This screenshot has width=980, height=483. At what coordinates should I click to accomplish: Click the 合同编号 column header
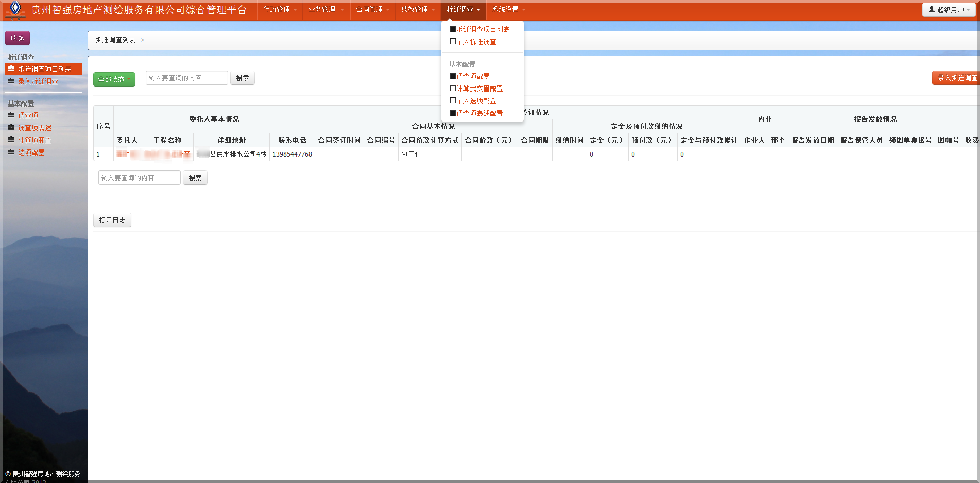[x=381, y=140]
